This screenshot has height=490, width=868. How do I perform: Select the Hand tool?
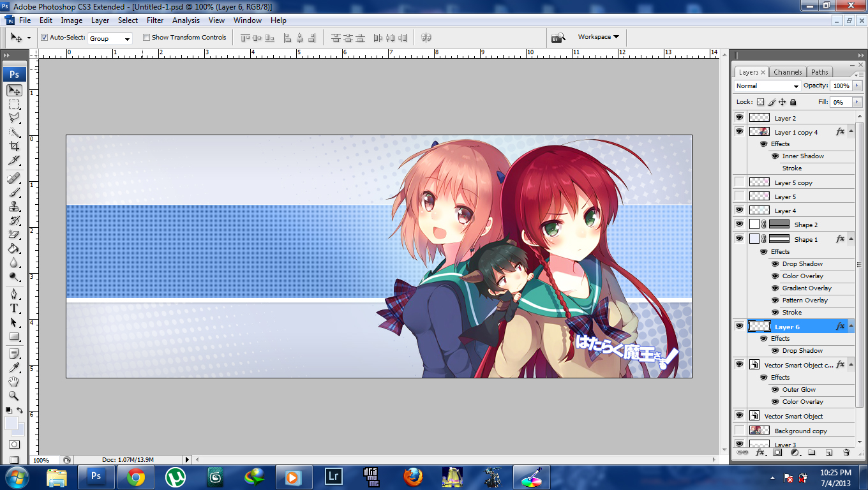14,382
